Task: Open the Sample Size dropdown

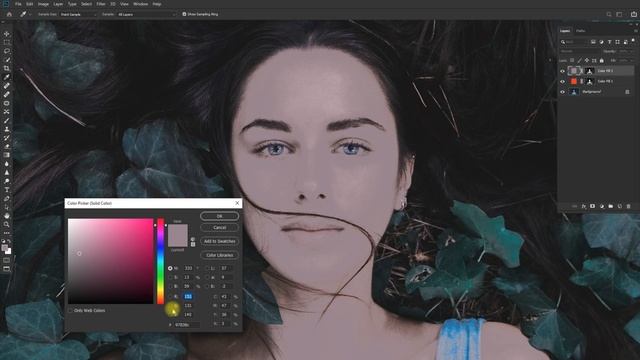Action: point(78,14)
